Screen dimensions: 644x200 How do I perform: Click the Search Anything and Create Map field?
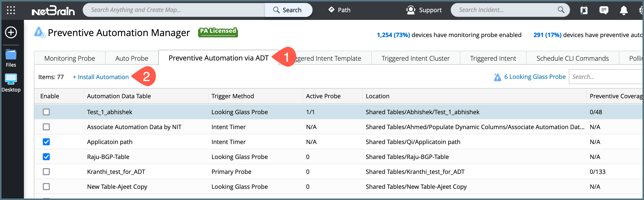(x=174, y=10)
